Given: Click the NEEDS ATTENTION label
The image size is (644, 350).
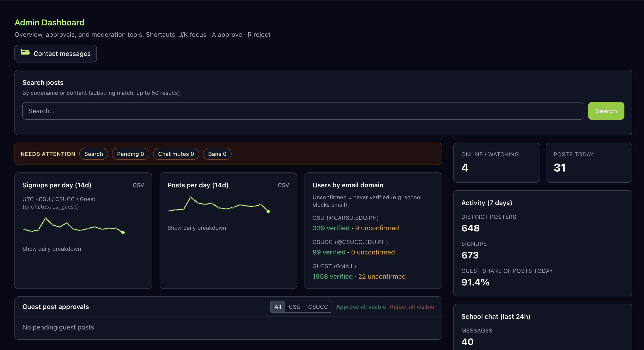Looking at the screenshot, I should pos(48,154).
